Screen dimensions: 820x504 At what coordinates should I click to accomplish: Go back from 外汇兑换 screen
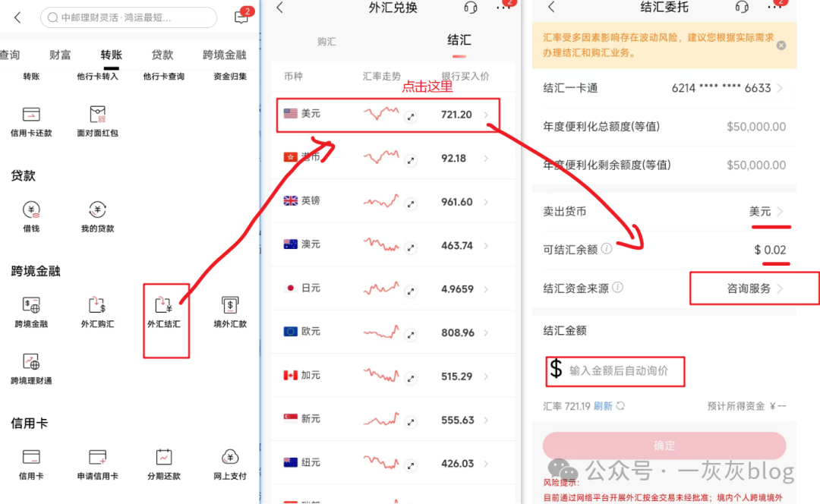[280, 8]
